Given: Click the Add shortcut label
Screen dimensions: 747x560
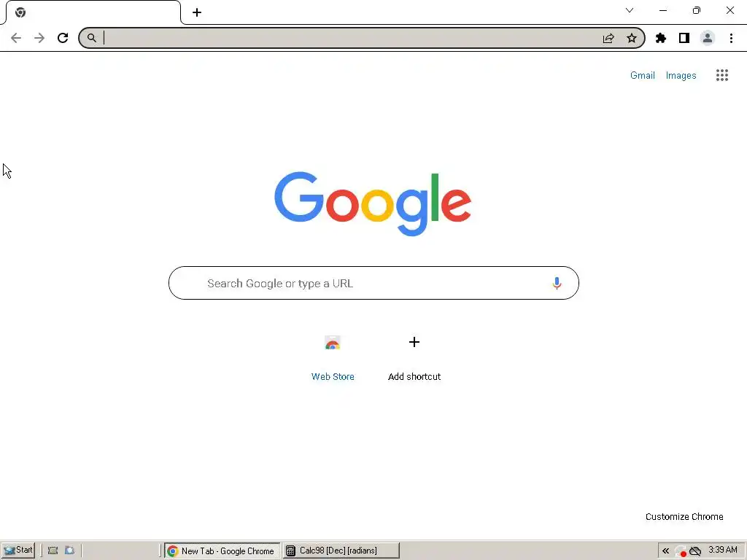Looking at the screenshot, I should pyautogui.click(x=414, y=377).
